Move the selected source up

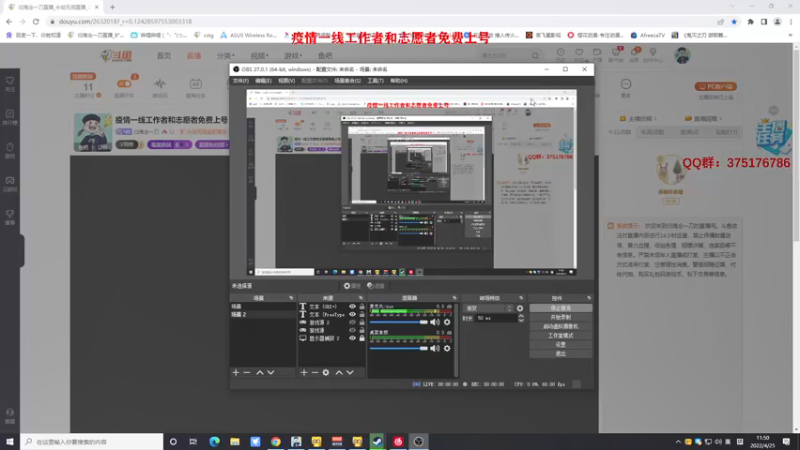[339, 372]
